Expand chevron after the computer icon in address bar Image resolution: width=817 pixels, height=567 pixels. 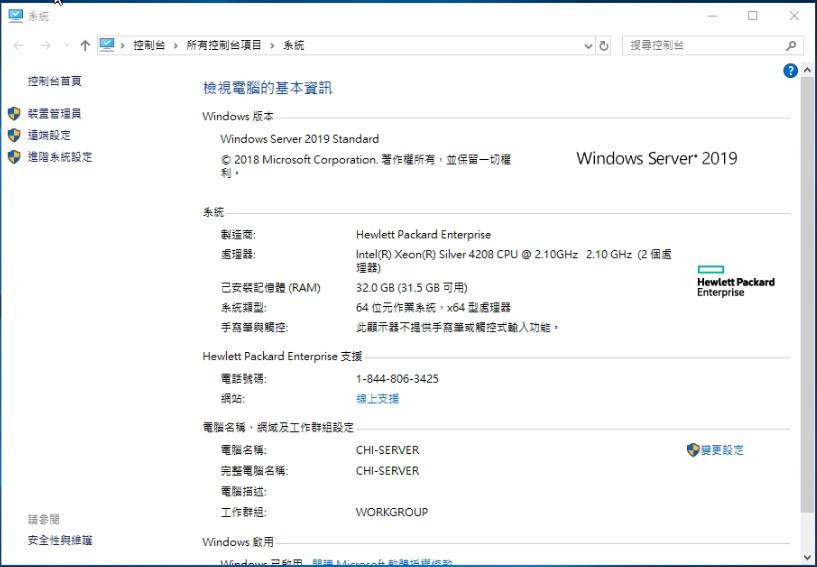(122, 46)
